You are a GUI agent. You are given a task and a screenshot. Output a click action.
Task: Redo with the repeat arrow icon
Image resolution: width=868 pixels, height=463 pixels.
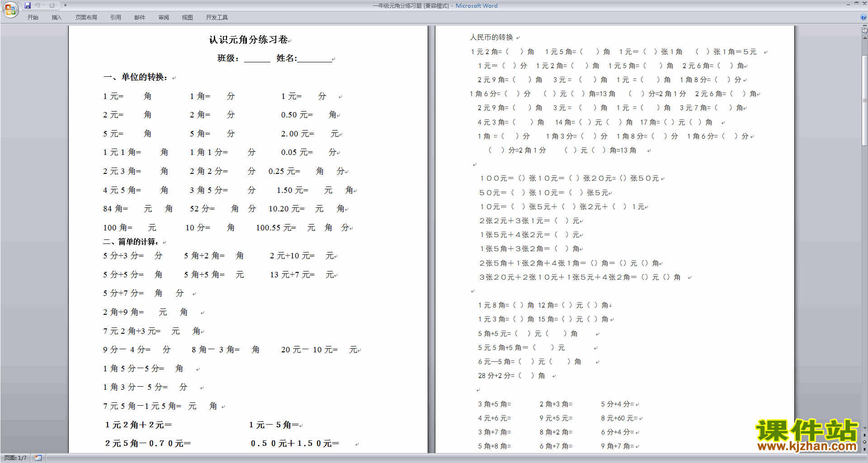point(52,5)
